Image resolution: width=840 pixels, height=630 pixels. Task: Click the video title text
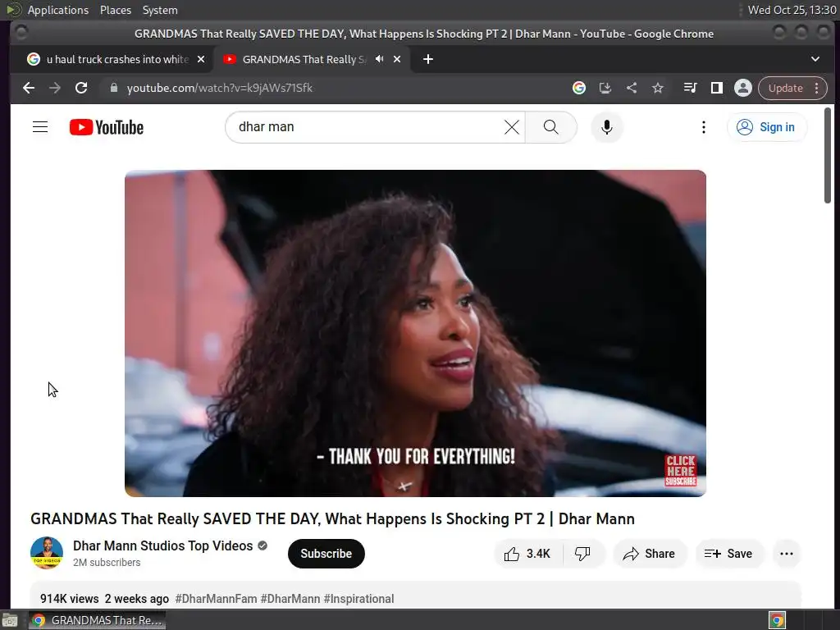(x=333, y=518)
